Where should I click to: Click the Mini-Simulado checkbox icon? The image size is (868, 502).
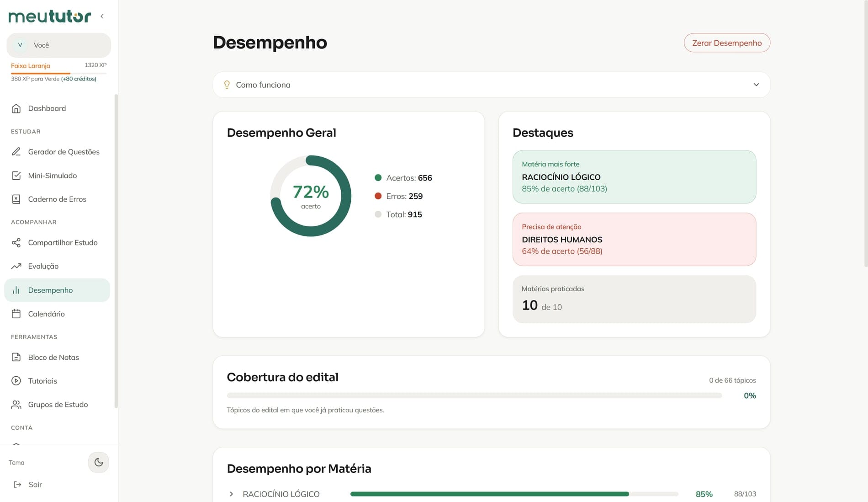tap(16, 176)
